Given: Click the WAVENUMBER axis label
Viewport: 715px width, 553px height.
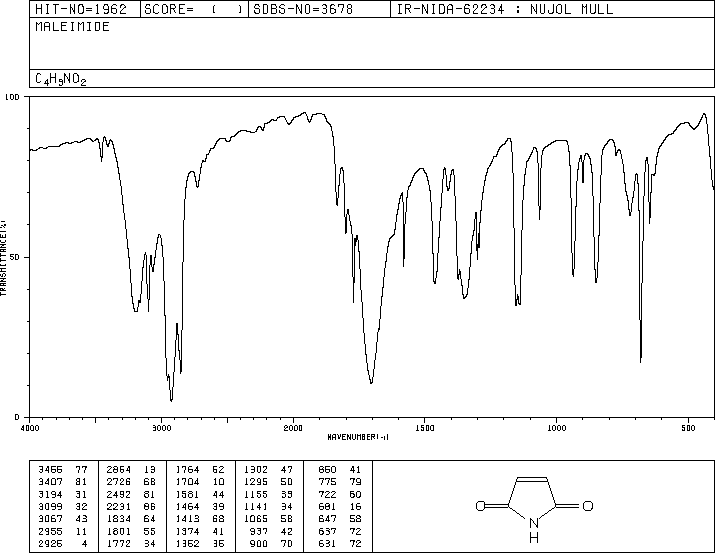Looking at the screenshot, I should pos(358,437).
